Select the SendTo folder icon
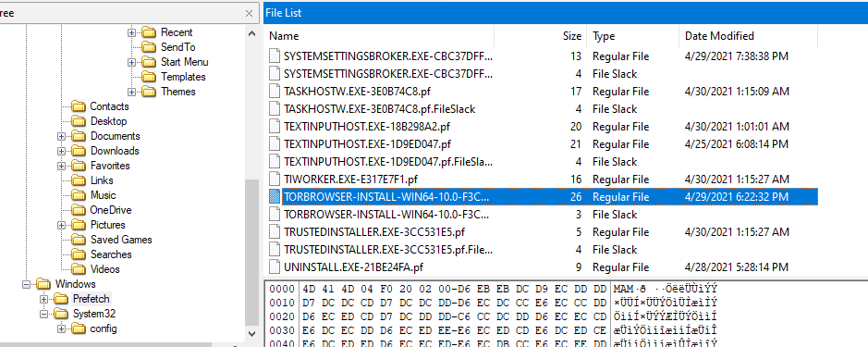The image size is (868, 347). pos(148,47)
